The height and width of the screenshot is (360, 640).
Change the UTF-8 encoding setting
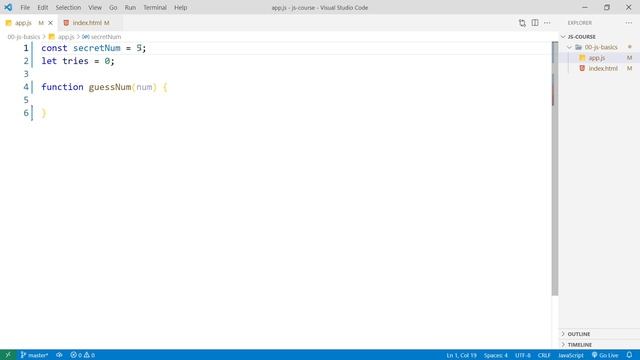pos(522,355)
